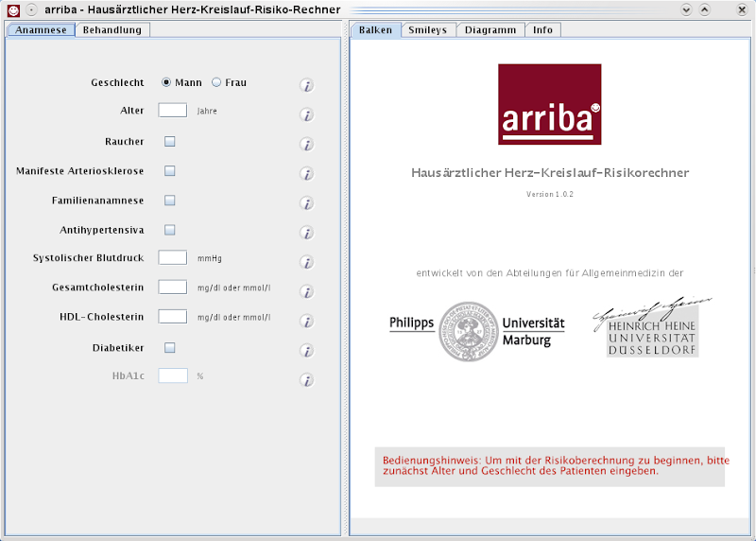The image size is (756, 541).
Task: Maximize window with up-arrow button
Action: click(x=704, y=9)
